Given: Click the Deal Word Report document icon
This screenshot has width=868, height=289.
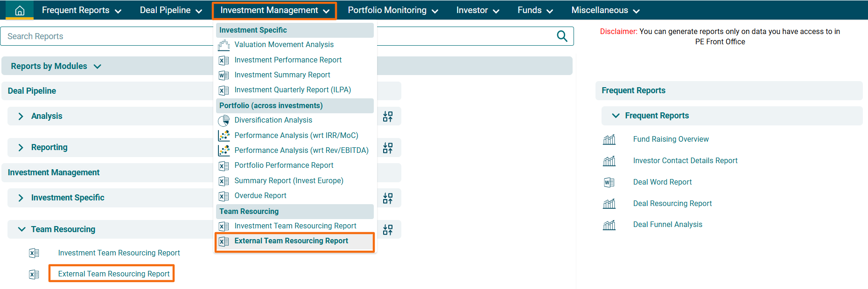Looking at the screenshot, I should pos(609,182).
